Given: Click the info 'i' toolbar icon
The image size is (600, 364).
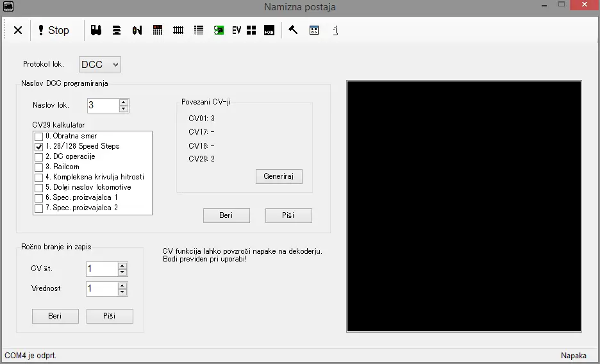Looking at the screenshot, I should 335,30.
